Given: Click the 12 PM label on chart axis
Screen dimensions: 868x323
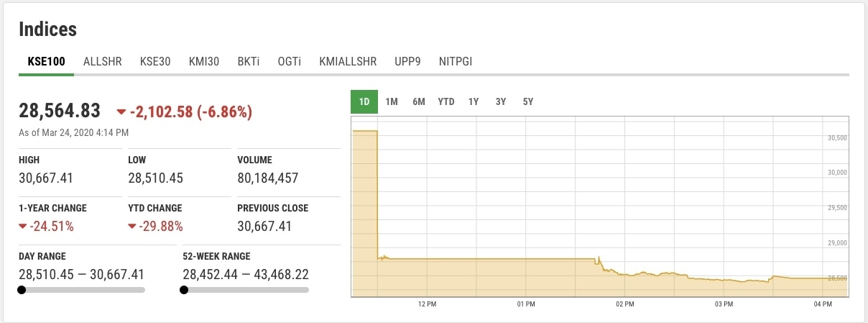Looking at the screenshot, I should click(427, 305).
